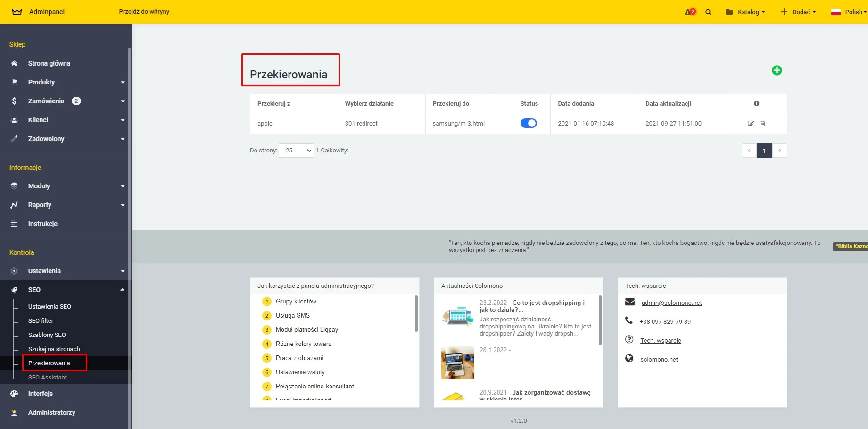Edit the apple redirect using the pencil icon

click(x=751, y=123)
